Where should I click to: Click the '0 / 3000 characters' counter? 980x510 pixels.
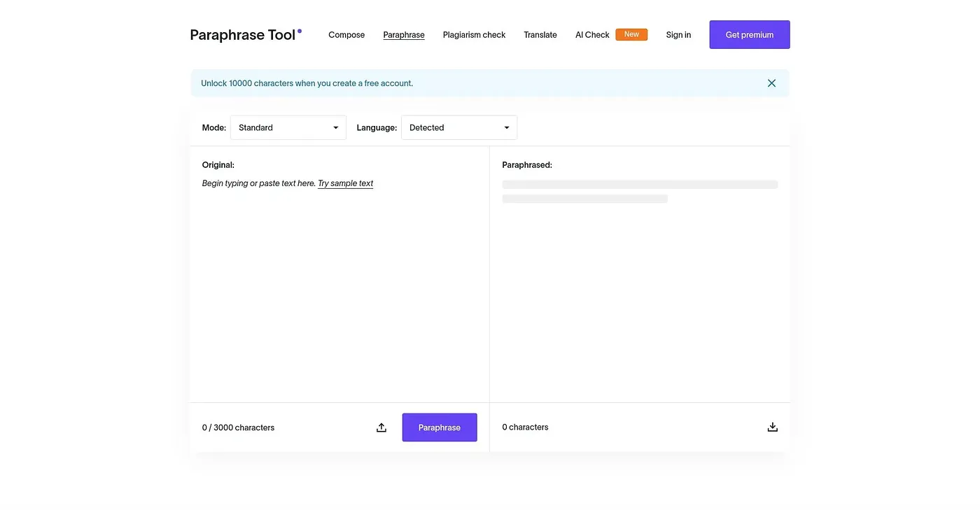[238, 427]
